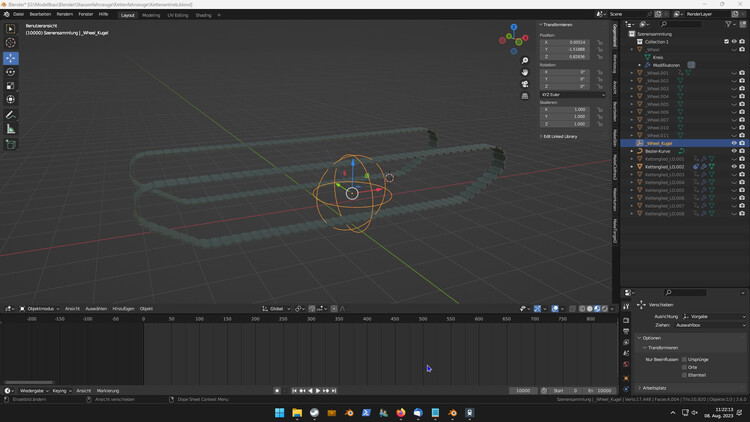Screen dimensions: 750x422
Task: Activate the Rotate tool
Action: coord(11,72)
